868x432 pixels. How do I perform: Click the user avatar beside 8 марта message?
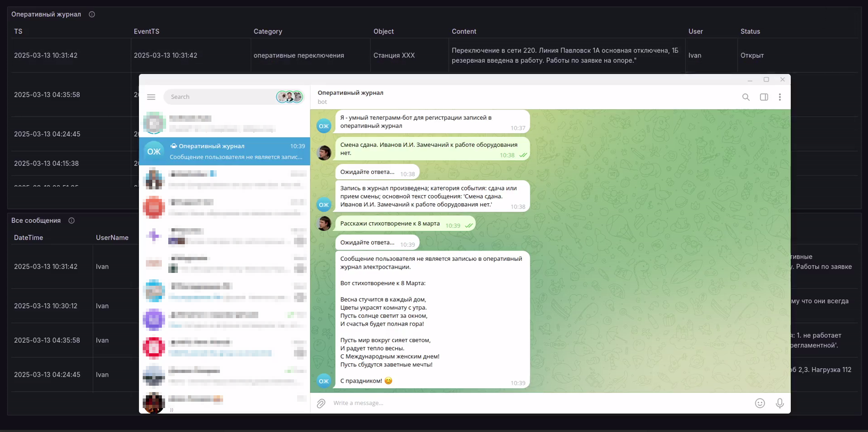pyautogui.click(x=324, y=223)
